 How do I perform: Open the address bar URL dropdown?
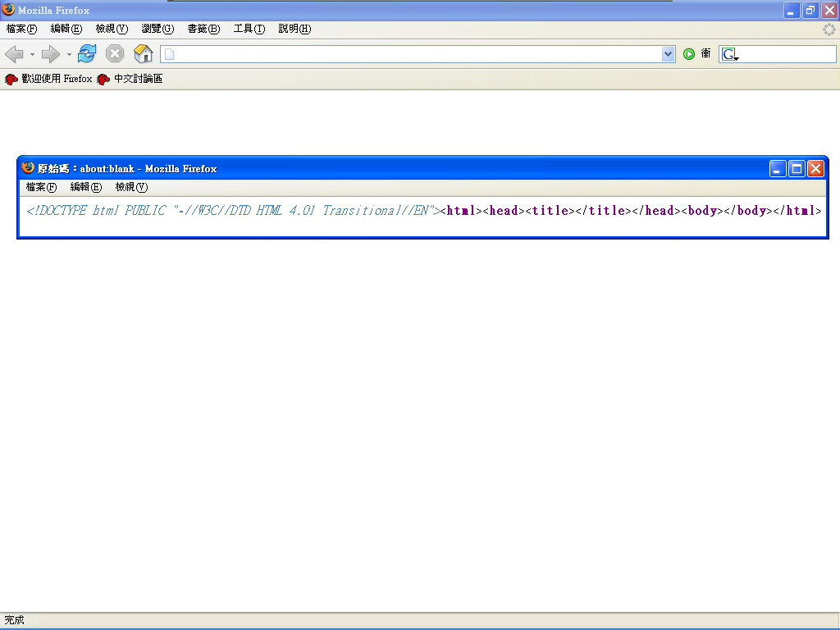668,54
